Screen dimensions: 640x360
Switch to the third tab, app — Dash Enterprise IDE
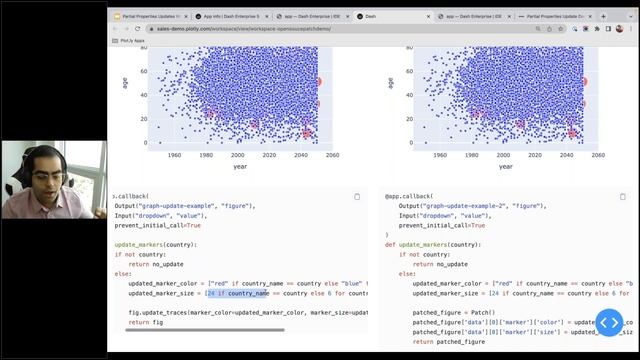pos(313,16)
